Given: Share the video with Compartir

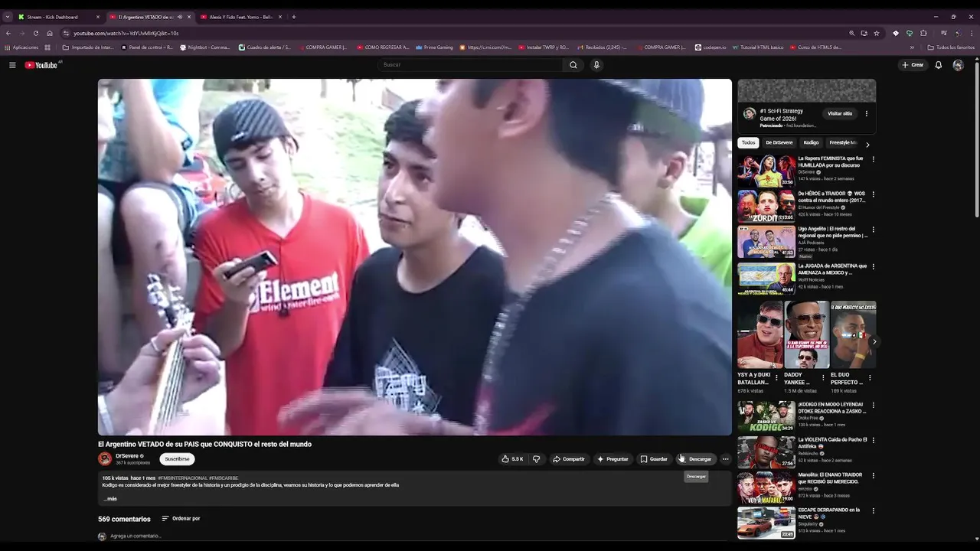Looking at the screenshot, I should [569, 459].
